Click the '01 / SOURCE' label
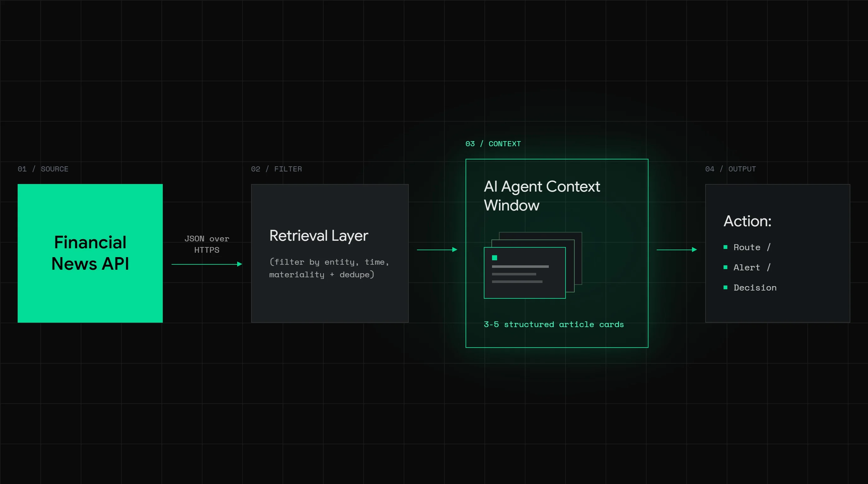Image resolution: width=868 pixels, height=484 pixels. pos(43,169)
